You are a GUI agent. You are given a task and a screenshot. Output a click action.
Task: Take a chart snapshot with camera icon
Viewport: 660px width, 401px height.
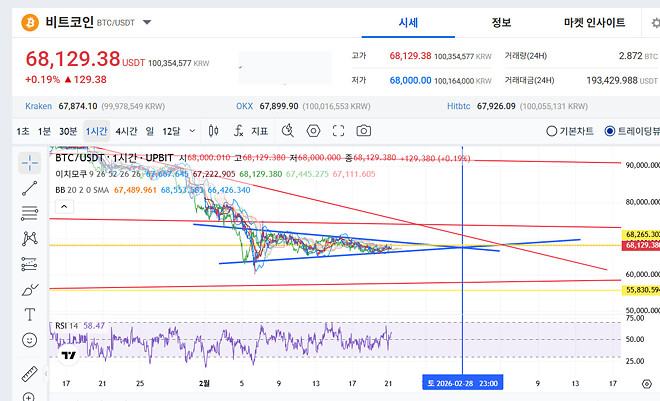[364, 130]
